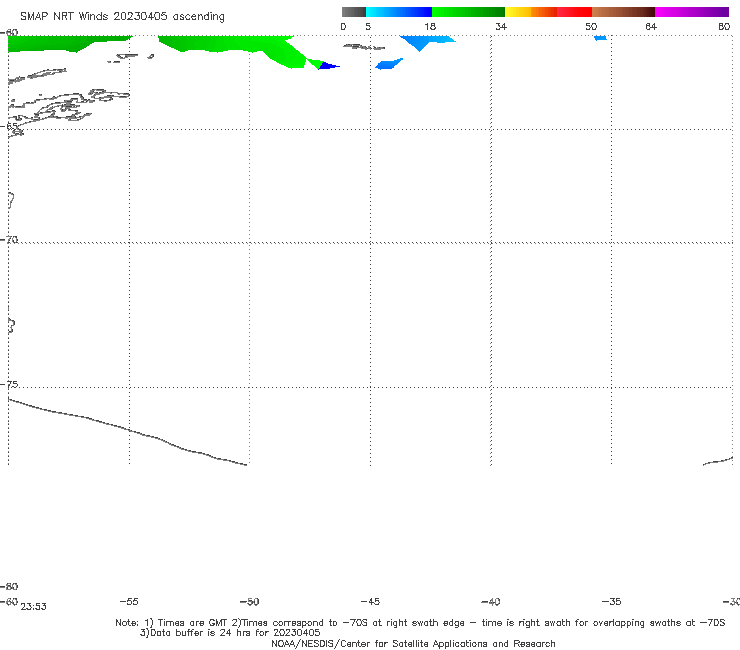Viewport: 740px width, 650px height.
Task: Click the title 'SMAP NRT Winds 20230405 ascending'
Action: [x=122, y=17]
